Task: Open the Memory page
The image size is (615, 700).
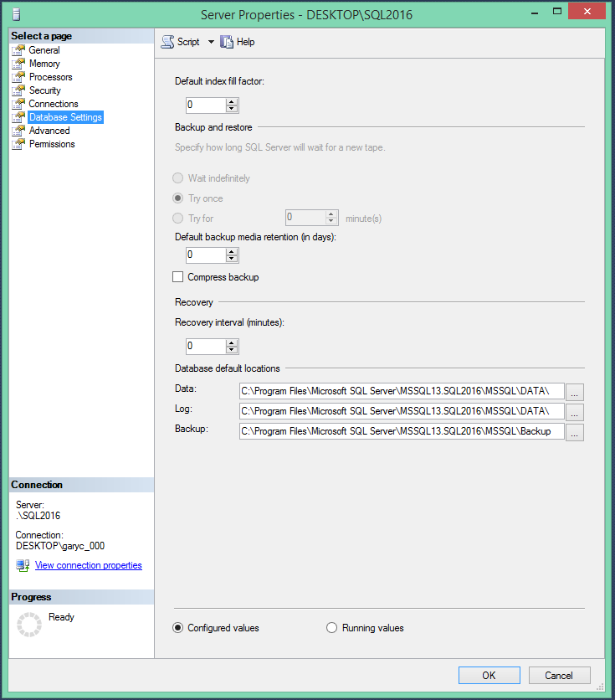Action: pyautogui.click(x=44, y=64)
